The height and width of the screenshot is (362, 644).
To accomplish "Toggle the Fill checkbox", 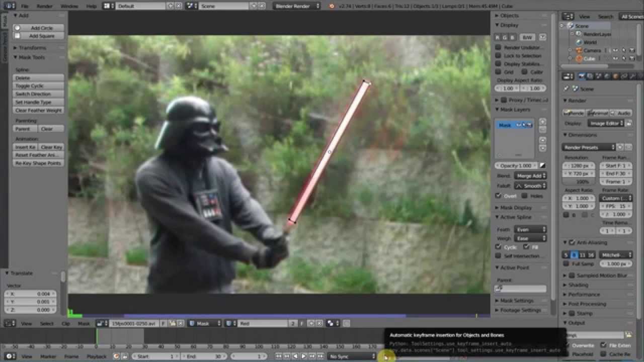I will coord(526,247).
